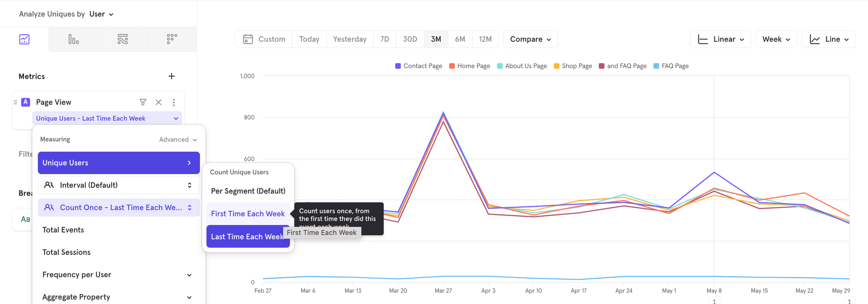Open the Custom date range calendar
The image size is (868, 304).
point(264,40)
